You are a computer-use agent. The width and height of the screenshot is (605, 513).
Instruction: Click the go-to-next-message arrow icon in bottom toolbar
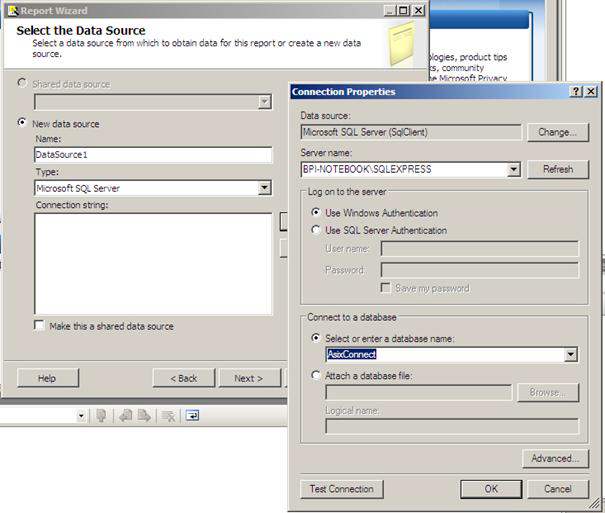click(x=144, y=415)
